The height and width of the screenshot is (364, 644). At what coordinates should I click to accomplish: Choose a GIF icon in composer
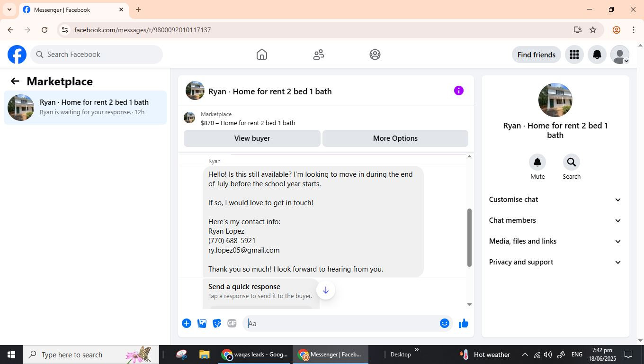click(232, 323)
